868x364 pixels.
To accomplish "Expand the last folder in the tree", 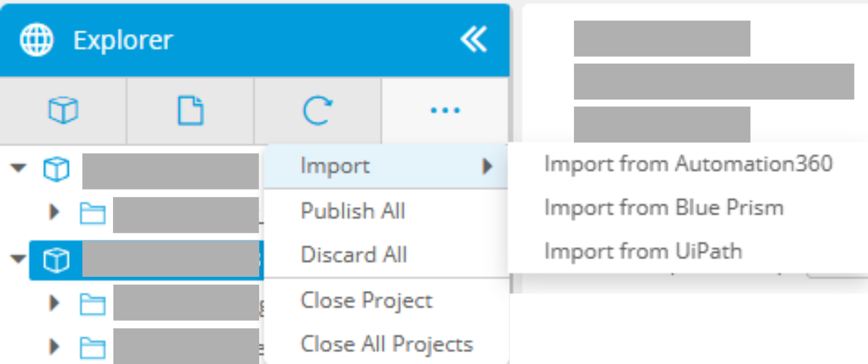I will [x=55, y=347].
